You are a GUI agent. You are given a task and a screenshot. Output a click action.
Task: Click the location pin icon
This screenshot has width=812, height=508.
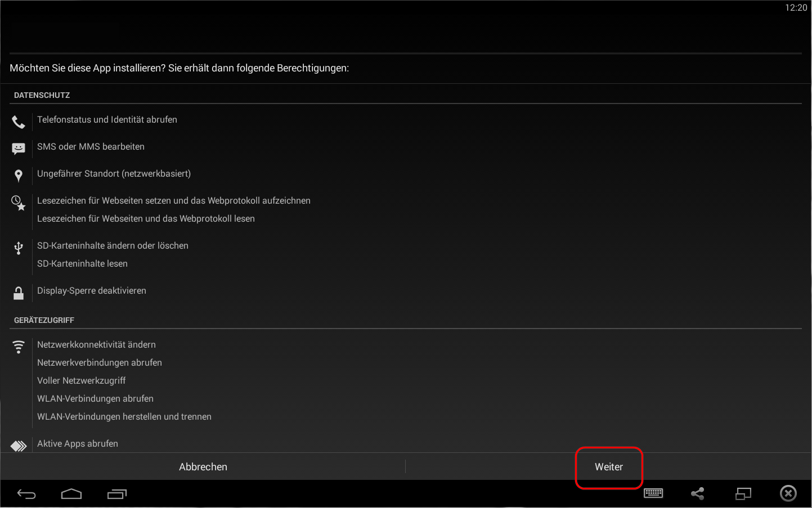(x=19, y=176)
